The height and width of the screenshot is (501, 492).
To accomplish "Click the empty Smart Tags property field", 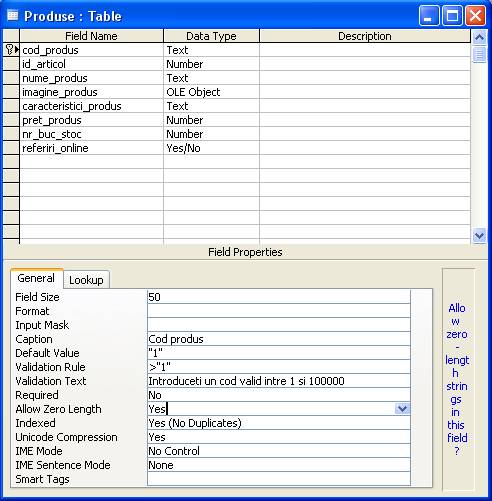I will tap(279, 479).
